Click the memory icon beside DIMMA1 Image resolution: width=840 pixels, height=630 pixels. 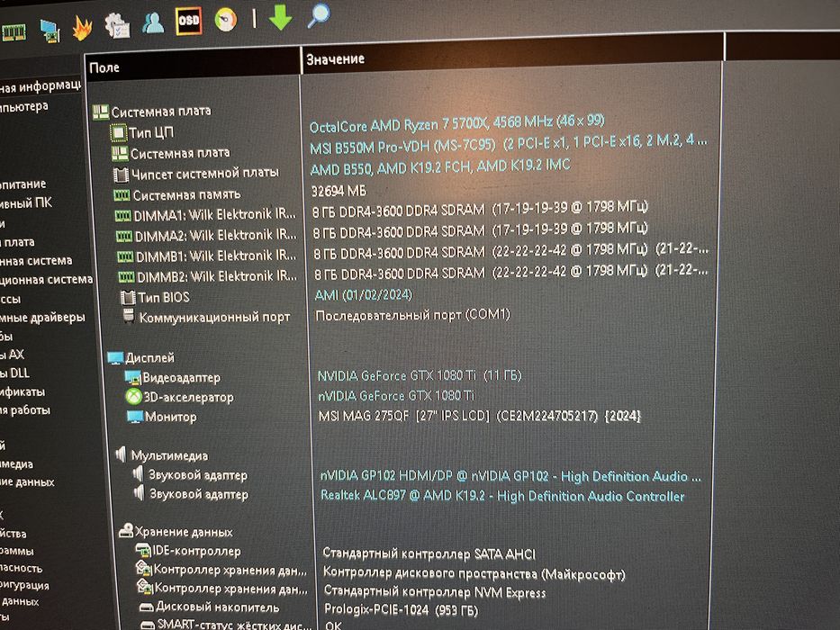point(122,215)
